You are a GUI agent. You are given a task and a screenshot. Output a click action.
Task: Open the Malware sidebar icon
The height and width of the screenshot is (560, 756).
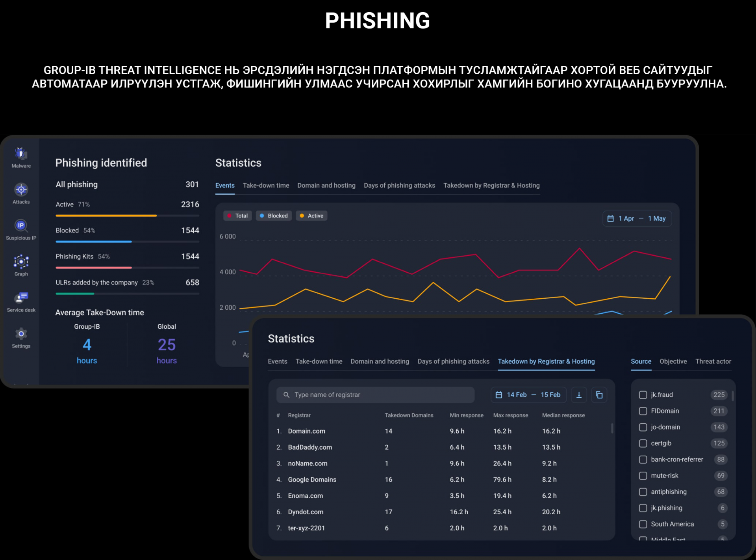point(21,154)
